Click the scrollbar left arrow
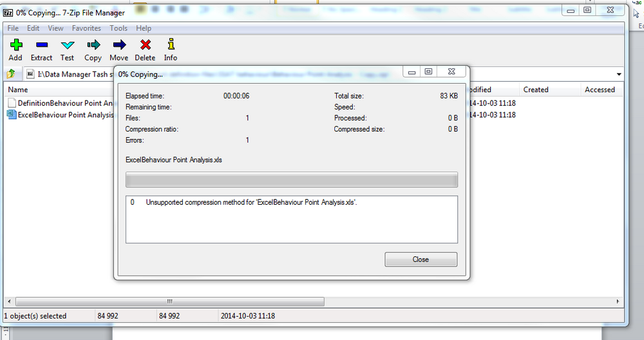The width and height of the screenshot is (644, 340). tap(9, 301)
